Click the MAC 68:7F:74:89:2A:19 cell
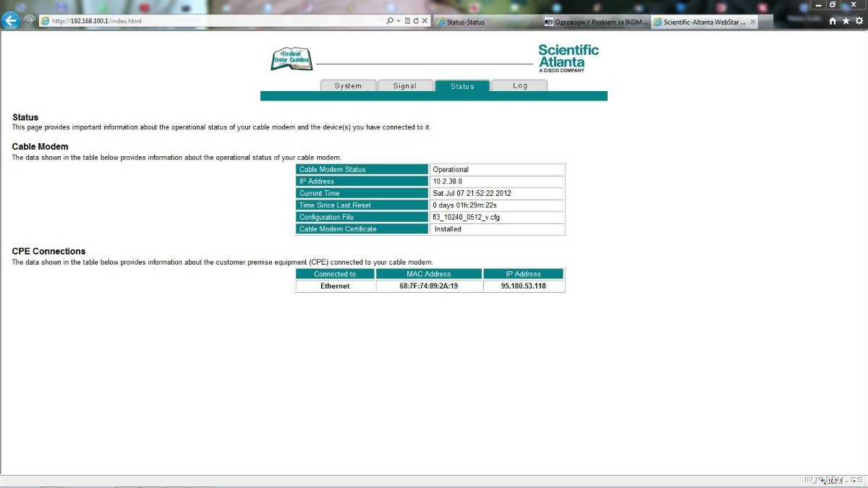The height and width of the screenshot is (488, 868). [x=429, y=286]
